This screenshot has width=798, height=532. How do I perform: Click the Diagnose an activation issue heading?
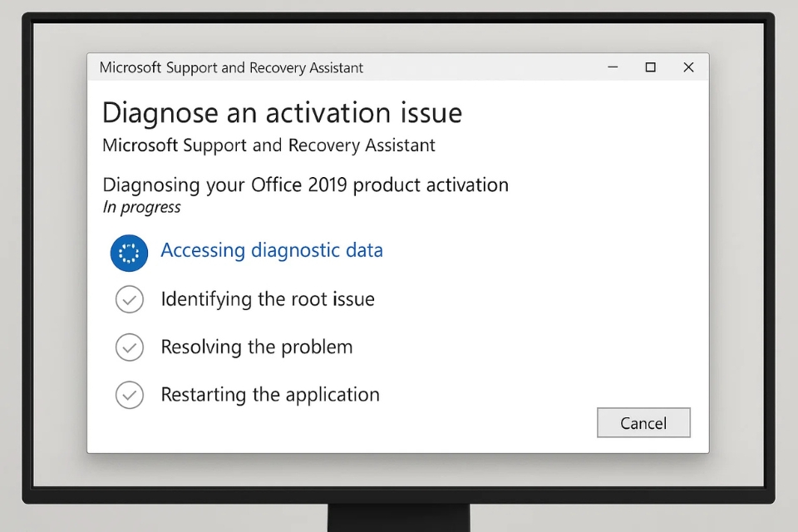[281, 112]
